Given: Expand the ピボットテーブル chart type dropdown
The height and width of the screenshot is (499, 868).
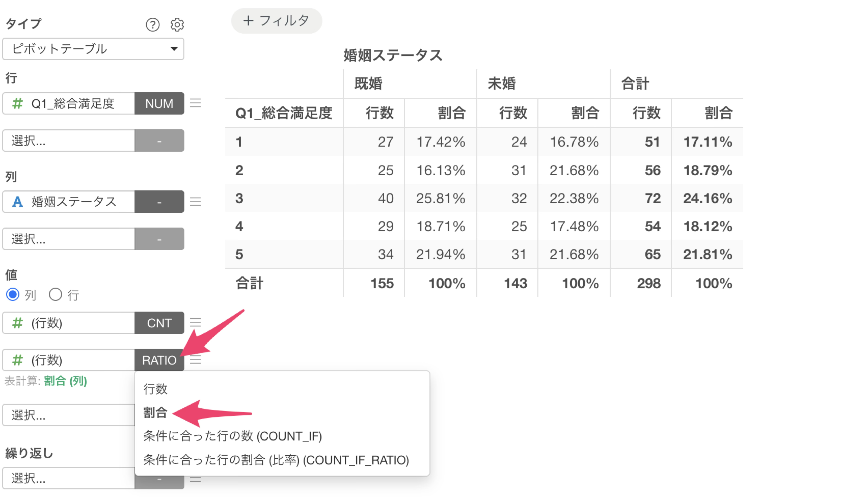Looking at the screenshot, I should 93,49.
